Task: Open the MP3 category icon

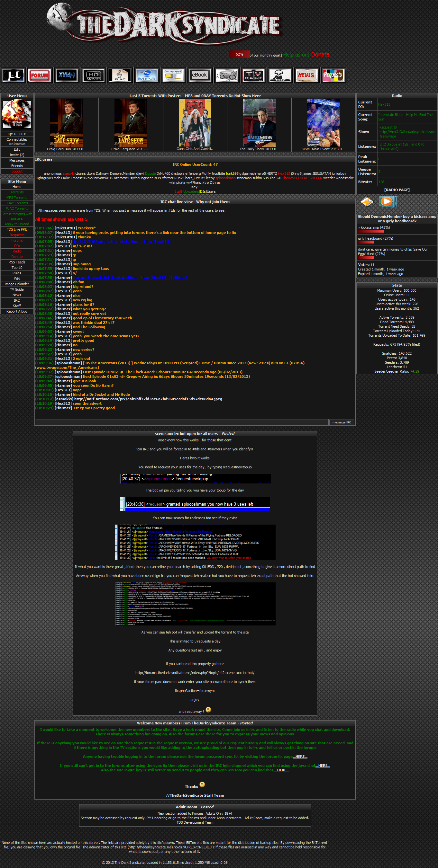Action: click(x=147, y=75)
